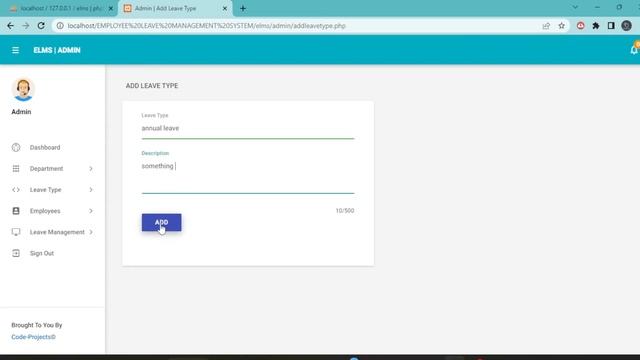Click the ADD button
The width and height of the screenshot is (640, 360).
[162, 222]
